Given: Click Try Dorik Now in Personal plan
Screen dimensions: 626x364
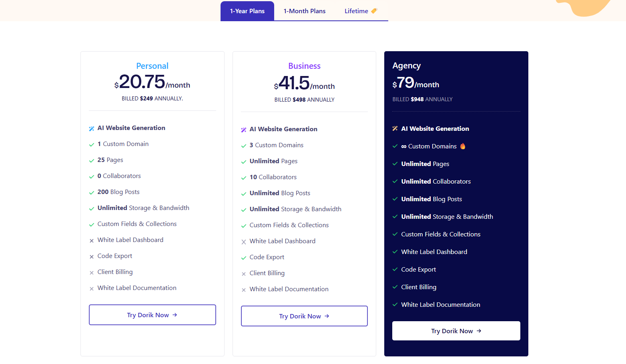Looking at the screenshot, I should click(x=152, y=315).
